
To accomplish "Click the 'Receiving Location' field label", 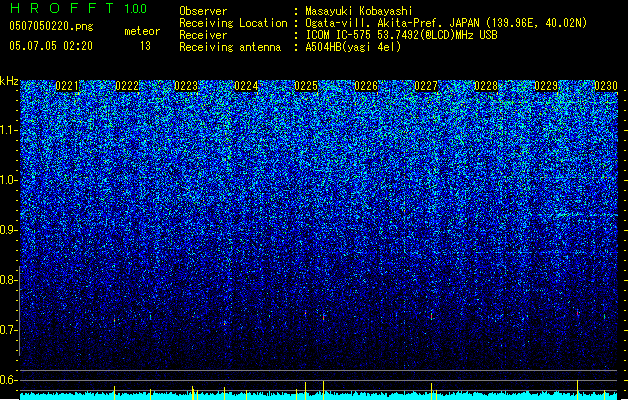I will 233,23.
